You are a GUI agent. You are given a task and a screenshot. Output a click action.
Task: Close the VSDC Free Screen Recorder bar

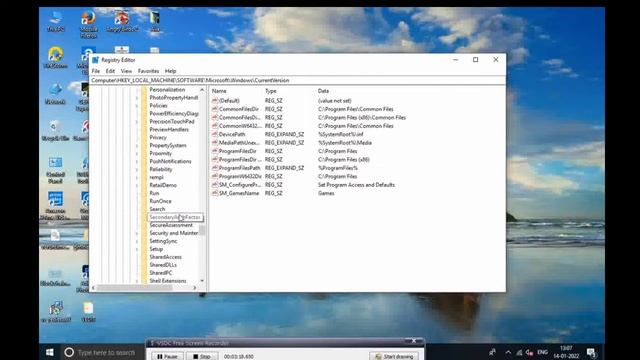coord(414,341)
